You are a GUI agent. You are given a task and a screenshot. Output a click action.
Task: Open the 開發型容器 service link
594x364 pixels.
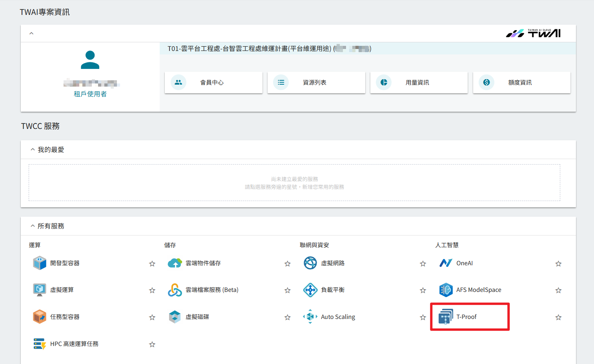tap(65, 263)
